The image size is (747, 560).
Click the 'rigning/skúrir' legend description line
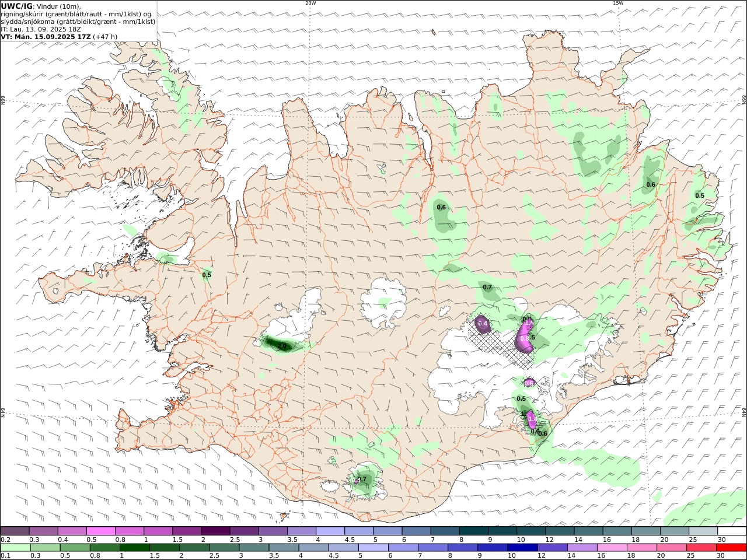pyautogui.click(x=76, y=14)
